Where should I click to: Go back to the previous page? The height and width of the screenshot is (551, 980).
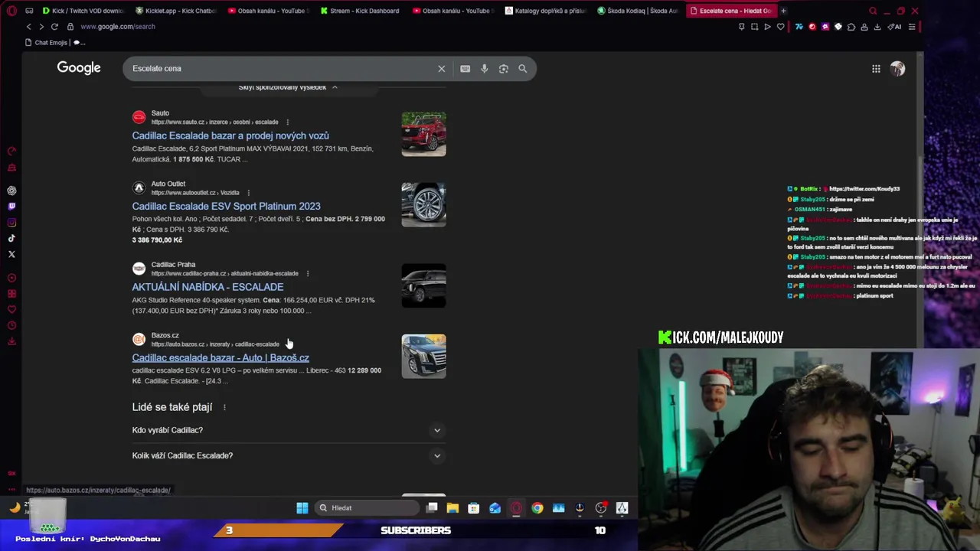(29, 27)
